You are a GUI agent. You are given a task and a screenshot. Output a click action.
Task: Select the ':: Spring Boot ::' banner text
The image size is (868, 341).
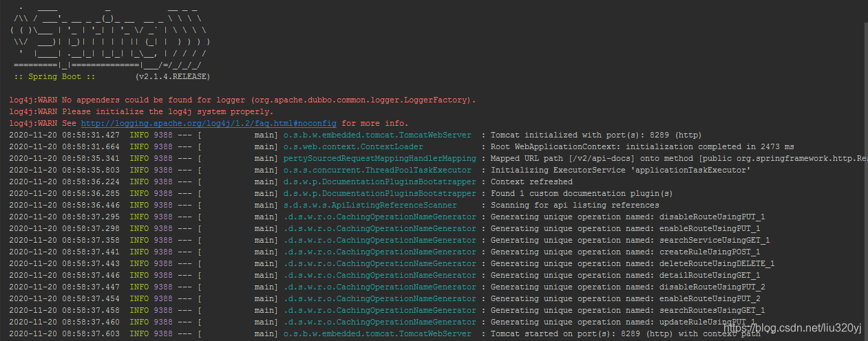(54, 76)
